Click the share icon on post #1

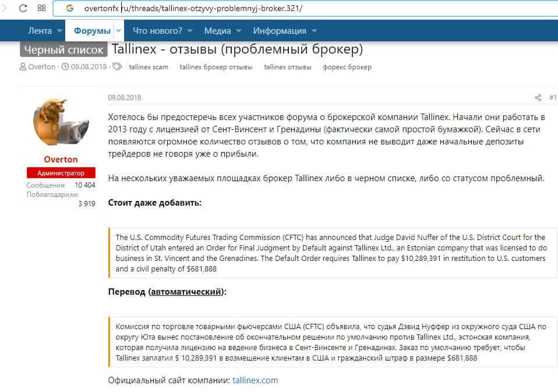tap(538, 97)
